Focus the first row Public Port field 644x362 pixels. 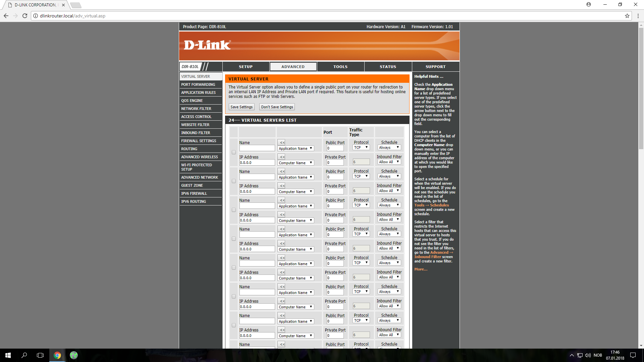pyautogui.click(x=335, y=148)
